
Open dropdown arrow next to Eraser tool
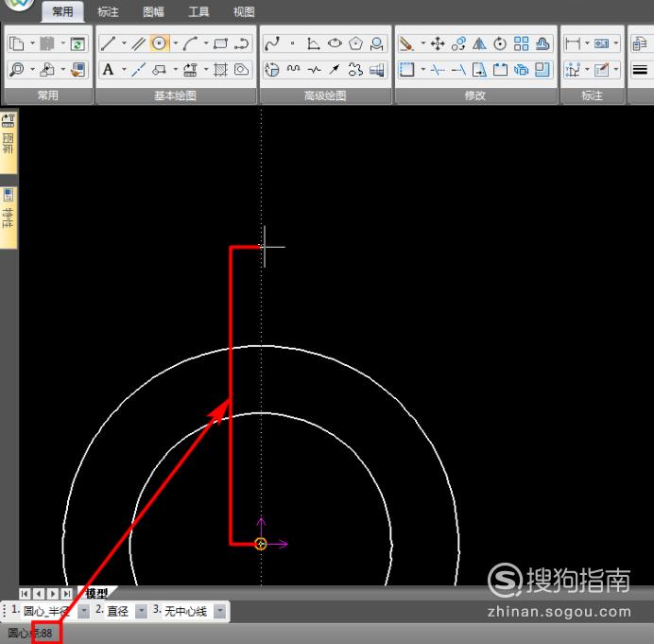tap(422, 44)
